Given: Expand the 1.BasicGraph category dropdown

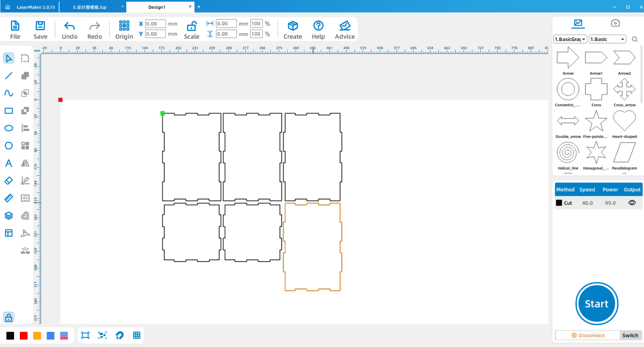Looking at the screenshot, I should [x=570, y=39].
